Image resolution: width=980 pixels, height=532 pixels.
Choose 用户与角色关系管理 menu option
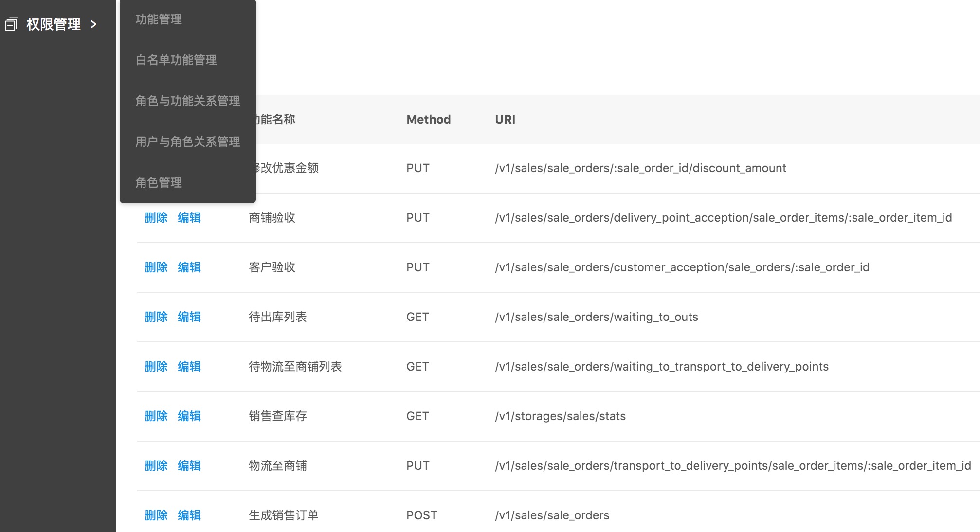click(x=187, y=142)
